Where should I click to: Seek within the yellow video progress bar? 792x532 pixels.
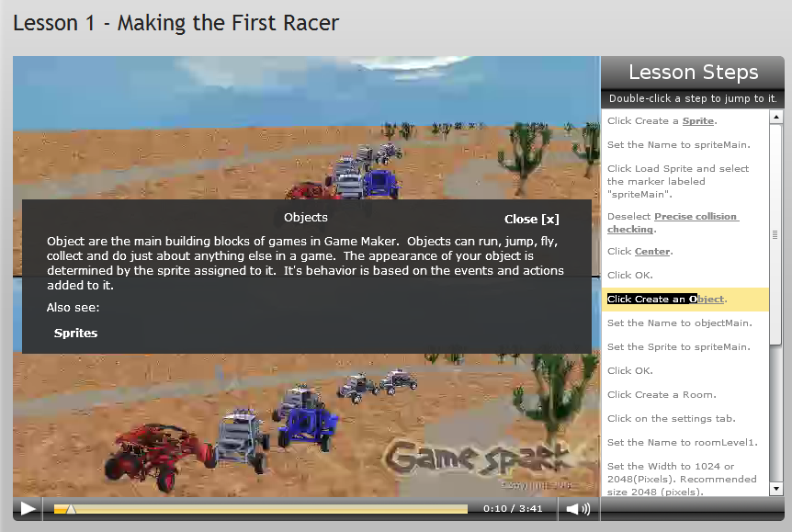[261, 509]
